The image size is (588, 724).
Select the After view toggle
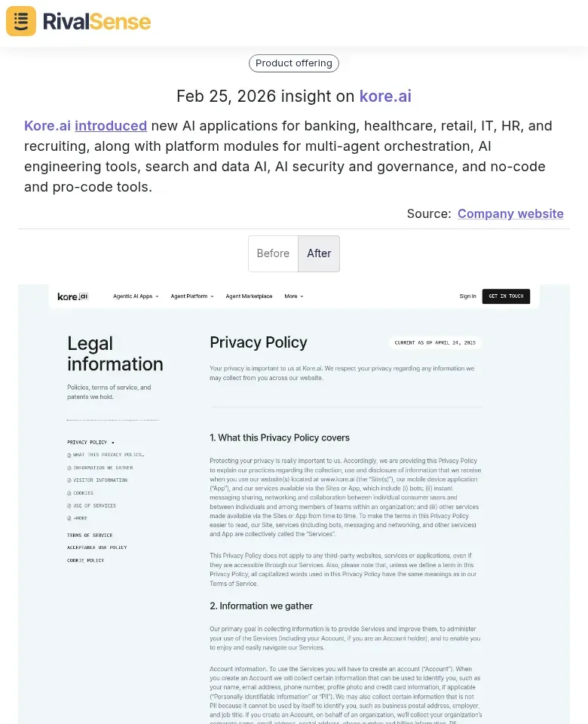(319, 253)
